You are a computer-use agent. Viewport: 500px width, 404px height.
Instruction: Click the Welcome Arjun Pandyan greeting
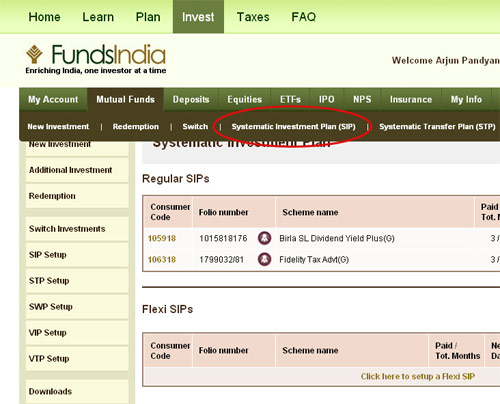point(446,60)
